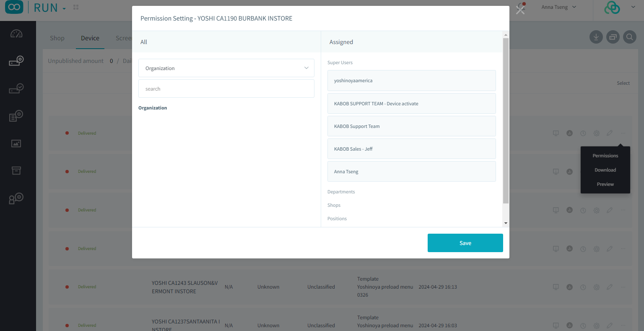
Task: Choose Download from the popup menu
Action: coord(605,170)
